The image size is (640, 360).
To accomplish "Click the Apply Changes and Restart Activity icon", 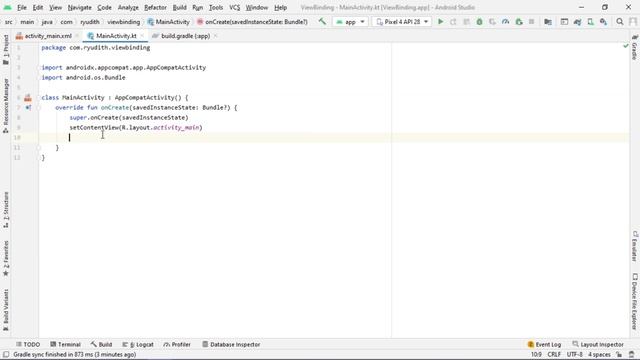I will (x=453, y=22).
